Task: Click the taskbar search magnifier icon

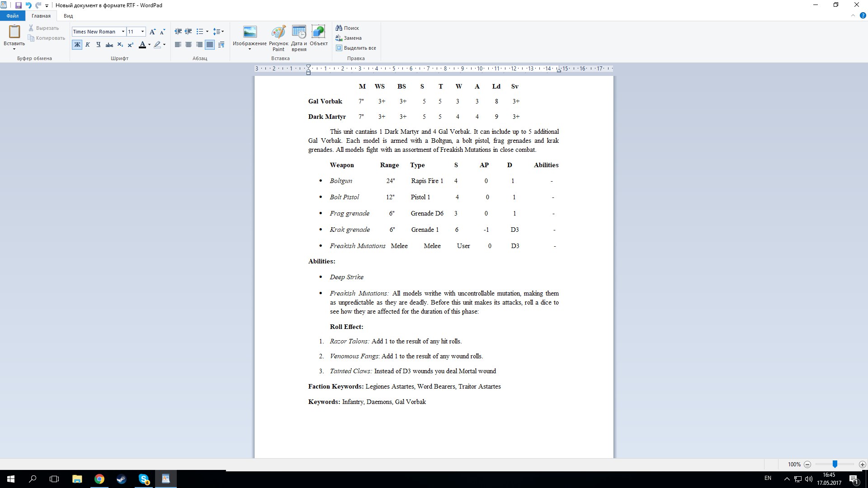Action: pos(33,479)
